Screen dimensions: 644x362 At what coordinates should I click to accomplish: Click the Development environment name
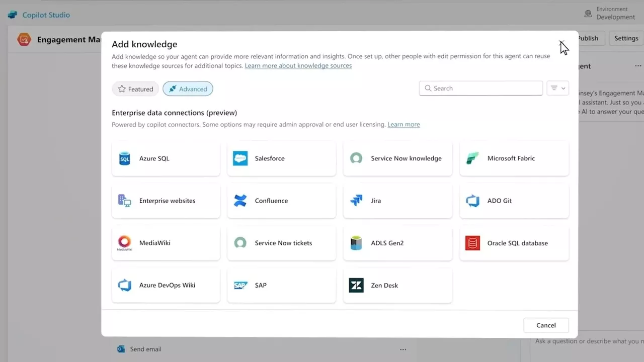point(616,17)
